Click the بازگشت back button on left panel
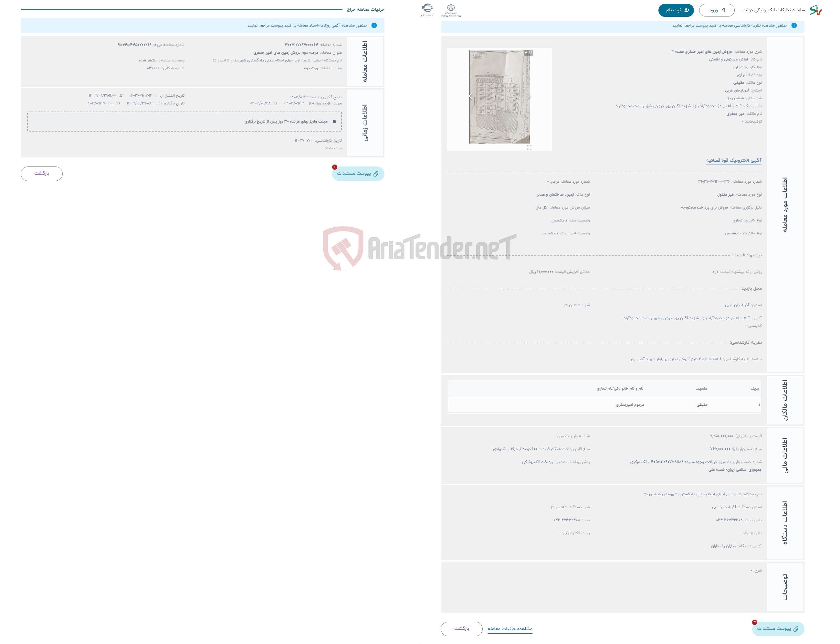840x644 pixels. [x=43, y=173]
